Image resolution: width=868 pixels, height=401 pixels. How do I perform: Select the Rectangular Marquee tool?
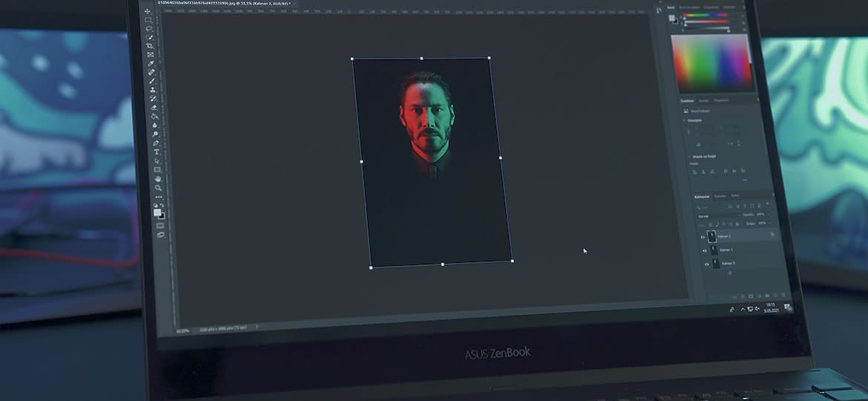coord(148,20)
